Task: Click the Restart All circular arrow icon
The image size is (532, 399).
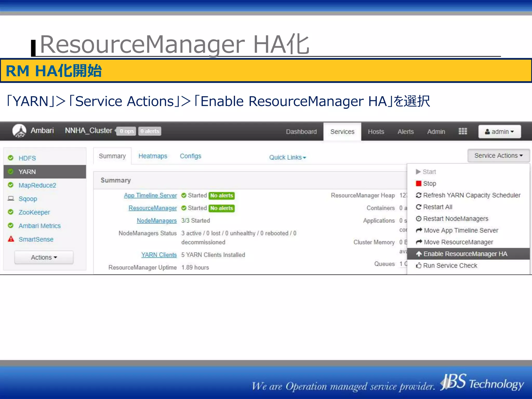Action: 418,207
